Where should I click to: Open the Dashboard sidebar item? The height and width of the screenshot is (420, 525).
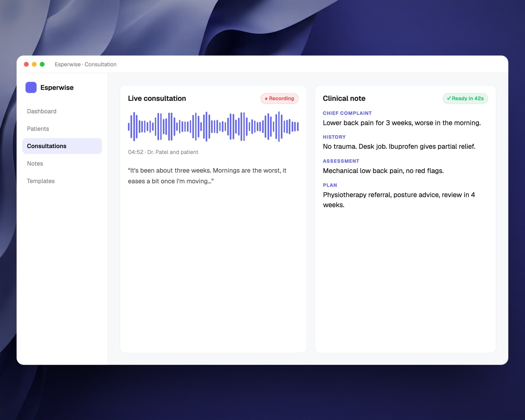tap(62, 111)
